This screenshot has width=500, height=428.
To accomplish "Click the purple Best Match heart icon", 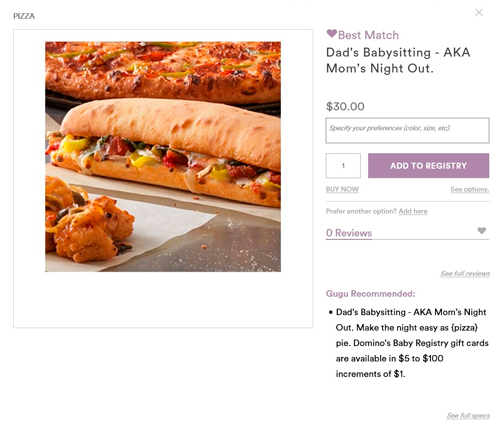I will (x=332, y=33).
